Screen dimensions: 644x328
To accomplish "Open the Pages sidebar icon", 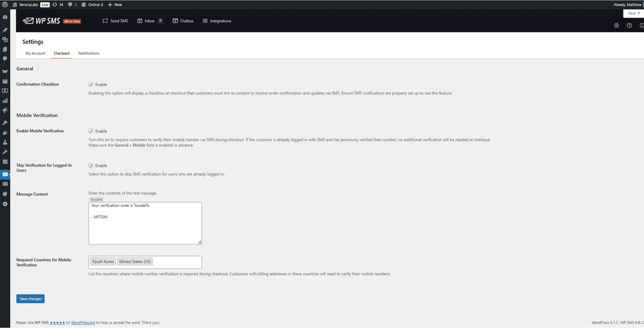I will coord(5,49).
